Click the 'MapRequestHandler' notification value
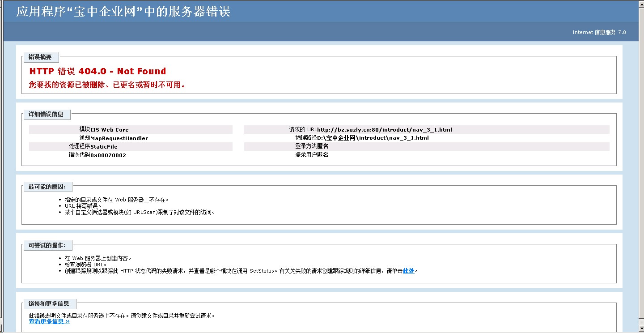This screenshot has width=644, height=333. (x=119, y=138)
